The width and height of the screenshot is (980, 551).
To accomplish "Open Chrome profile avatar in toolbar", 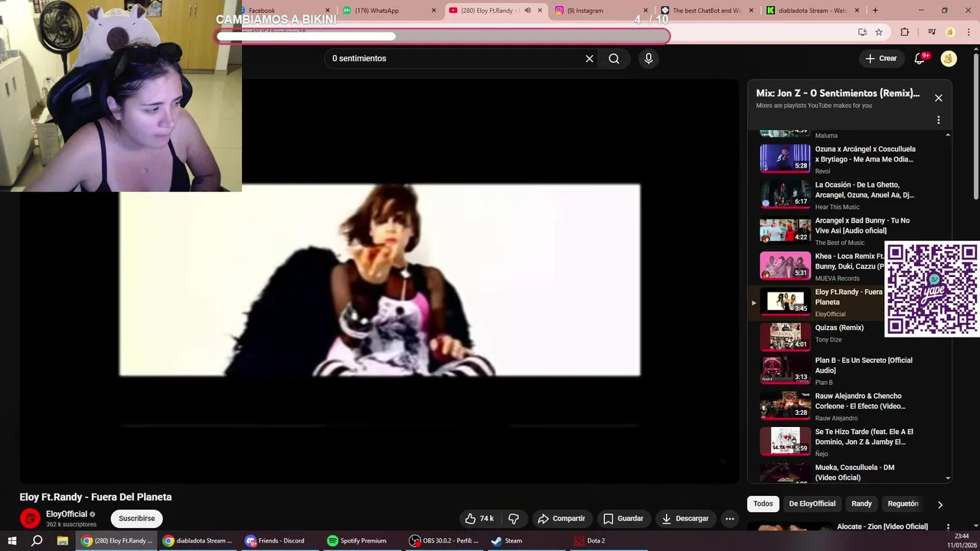I will pyautogui.click(x=950, y=32).
